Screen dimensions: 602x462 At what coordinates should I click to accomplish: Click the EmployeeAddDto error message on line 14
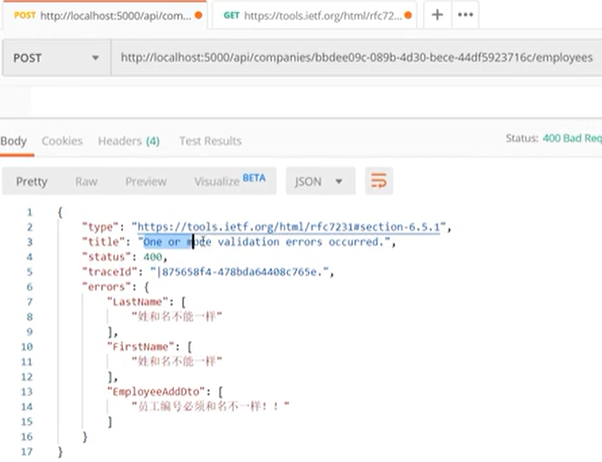coord(210,407)
